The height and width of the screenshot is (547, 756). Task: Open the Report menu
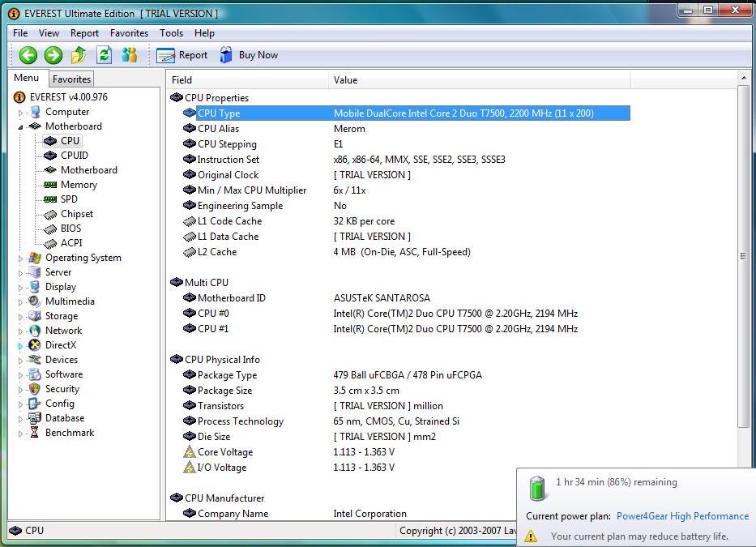point(84,33)
